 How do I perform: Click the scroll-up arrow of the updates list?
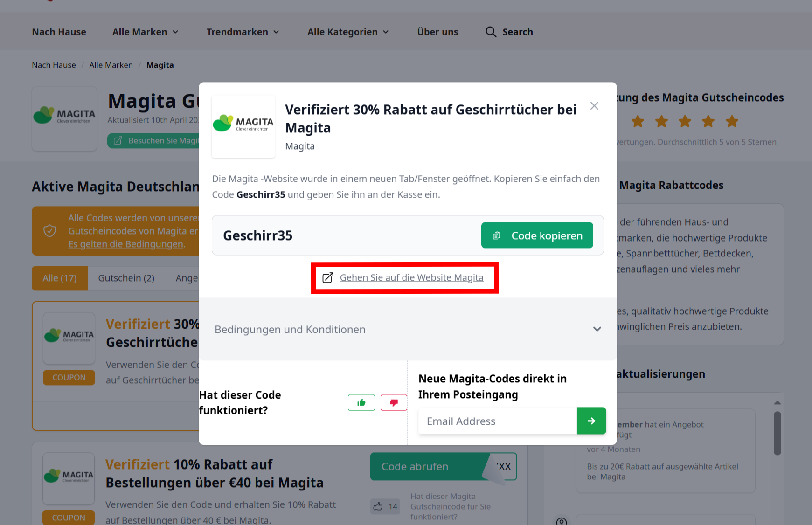tap(777, 402)
